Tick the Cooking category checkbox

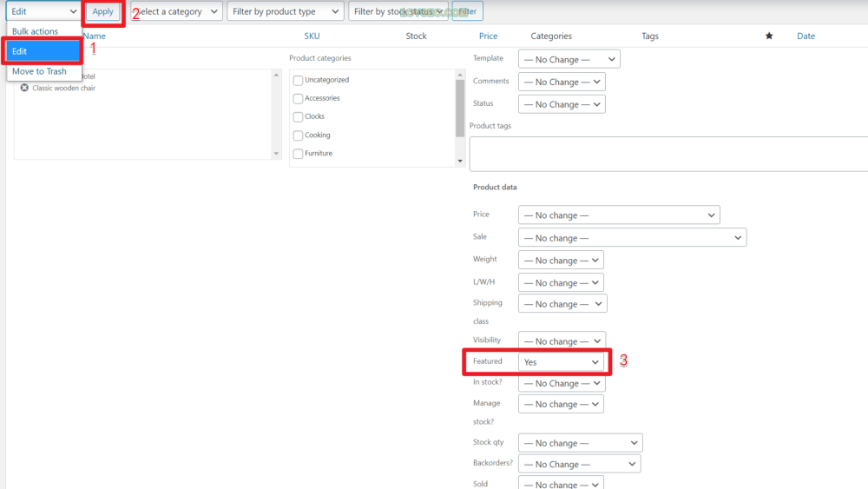pos(298,135)
